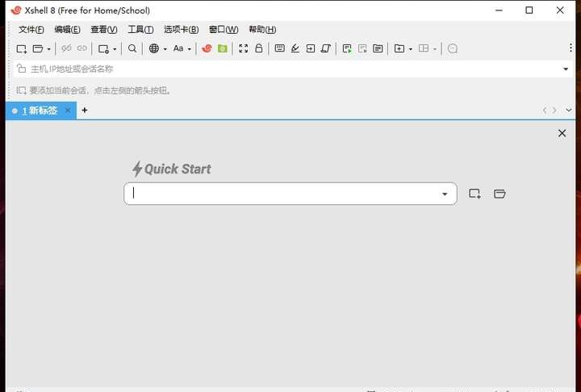Screen dimensions: 581x392
Task: Click the arrow-into-box toolbar icon
Action: point(311,48)
